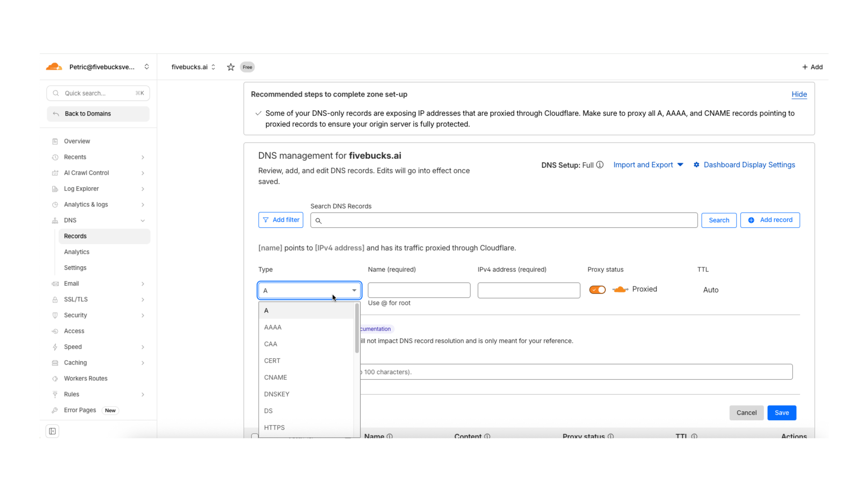This screenshot has width=868, height=488.
Task: Open Dashboard Display Settings gear
Action: pos(697,165)
